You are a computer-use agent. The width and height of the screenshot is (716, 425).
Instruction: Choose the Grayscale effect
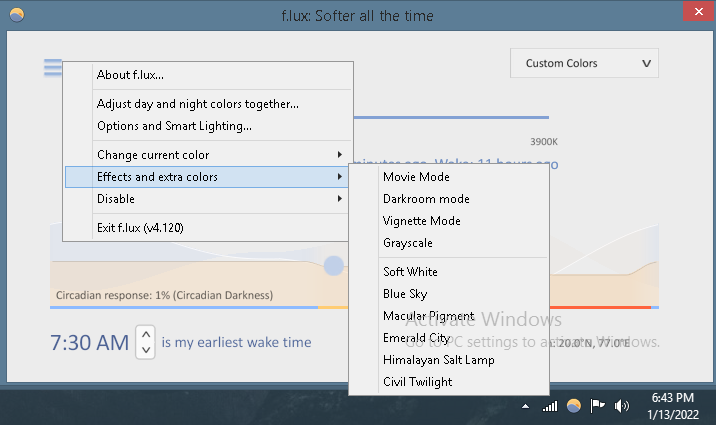click(449, 242)
